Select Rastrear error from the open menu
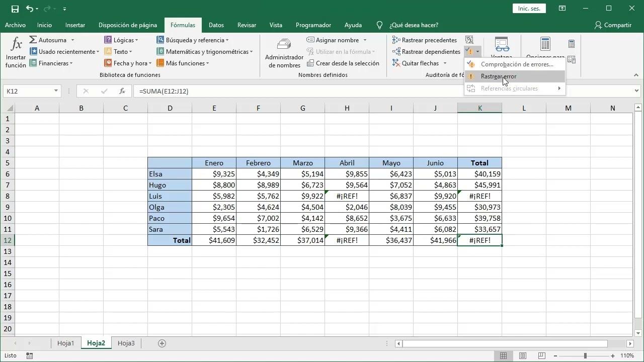The width and height of the screenshot is (644, 362). [x=498, y=76]
